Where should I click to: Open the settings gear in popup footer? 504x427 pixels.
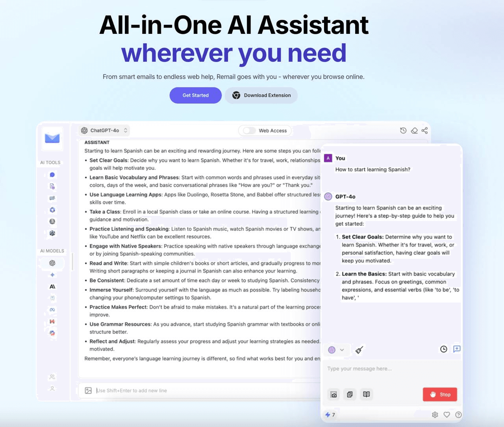click(x=435, y=415)
